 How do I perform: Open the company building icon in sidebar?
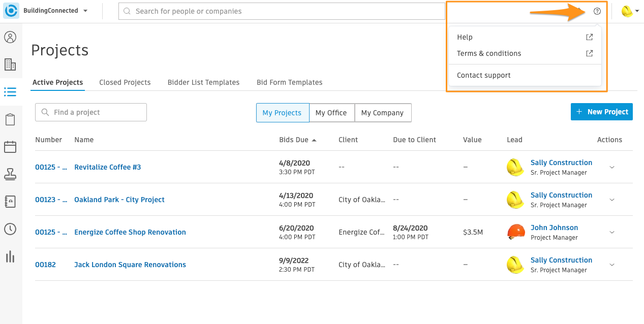10,64
